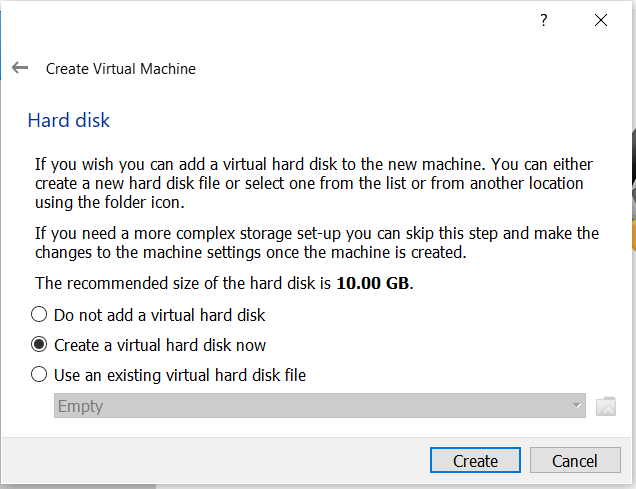This screenshot has width=636, height=489.
Task: Open the folder icon to browse disk files
Action: [606, 406]
